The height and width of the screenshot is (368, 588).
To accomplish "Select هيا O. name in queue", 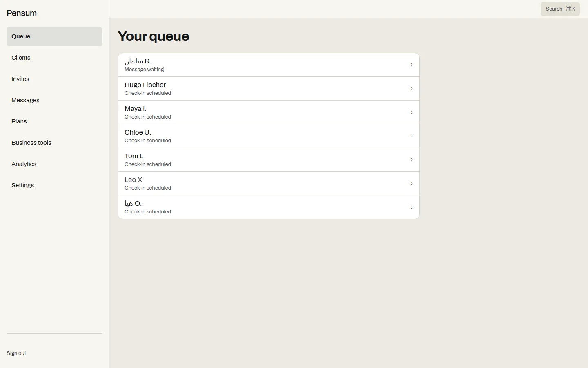I will (133, 204).
